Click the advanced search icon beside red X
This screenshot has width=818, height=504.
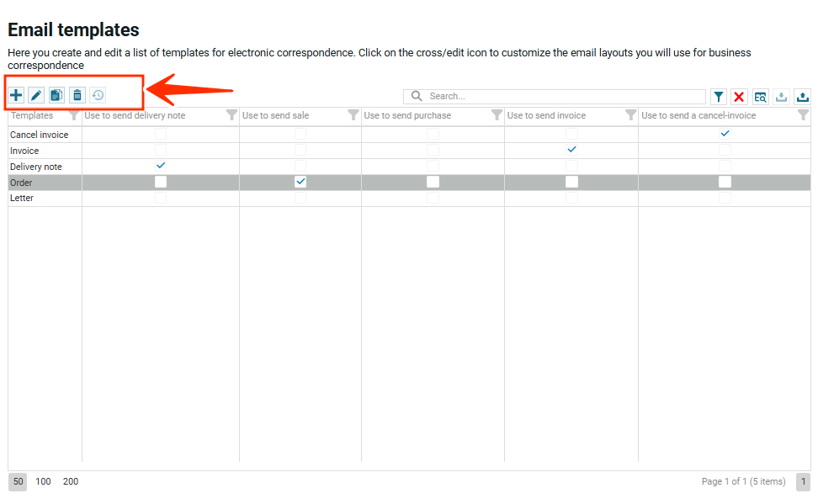pyautogui.click(x=760, y=97)
